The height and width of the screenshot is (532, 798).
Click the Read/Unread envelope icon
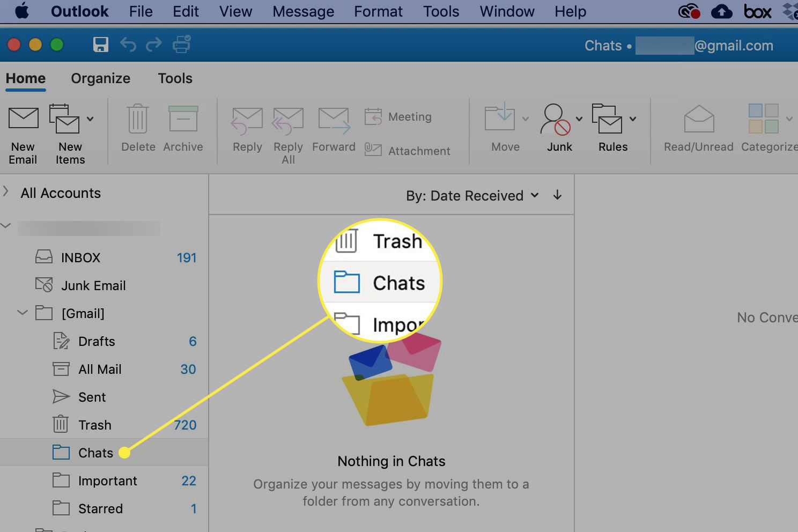point(699,119)
